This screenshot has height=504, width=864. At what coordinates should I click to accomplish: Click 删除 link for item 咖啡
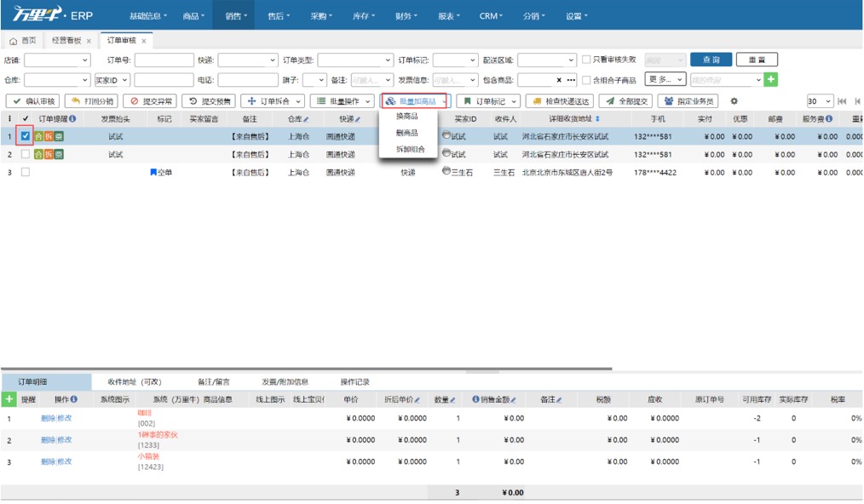coord(48,418)
